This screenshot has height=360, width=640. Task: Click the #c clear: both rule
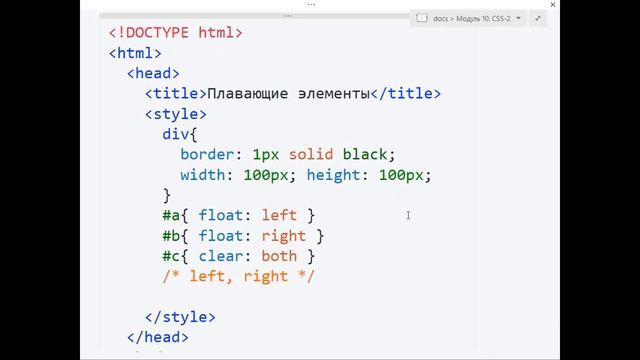click(239, 256)
